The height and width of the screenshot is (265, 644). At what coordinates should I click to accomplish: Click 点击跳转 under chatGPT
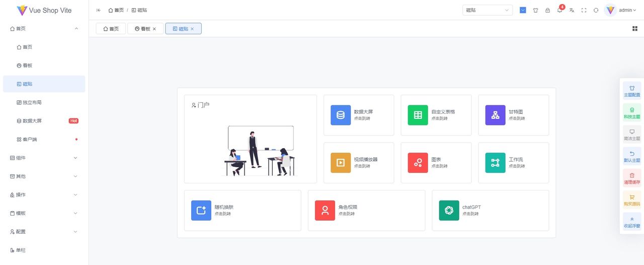coord(470,214)
